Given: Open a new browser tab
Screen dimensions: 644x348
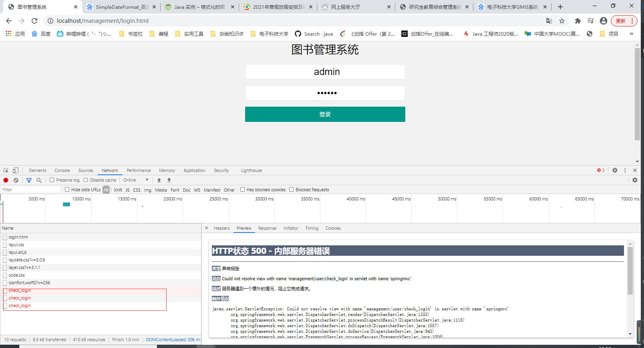Looking at the screenshot, I should [560, 7].
